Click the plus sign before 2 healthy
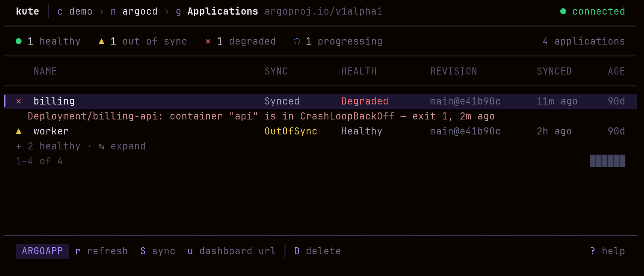Screen dimensions: 644x276 (x=19, y=146)
